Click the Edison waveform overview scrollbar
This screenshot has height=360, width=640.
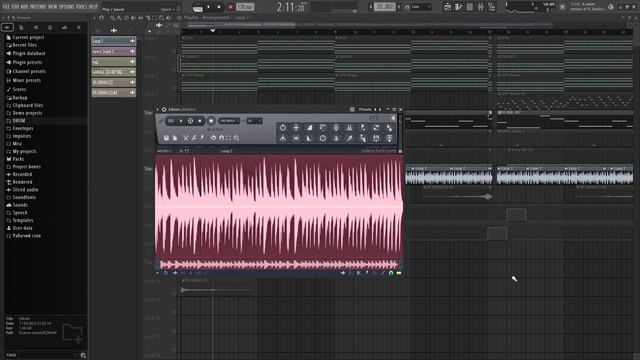tap(278, 264)
